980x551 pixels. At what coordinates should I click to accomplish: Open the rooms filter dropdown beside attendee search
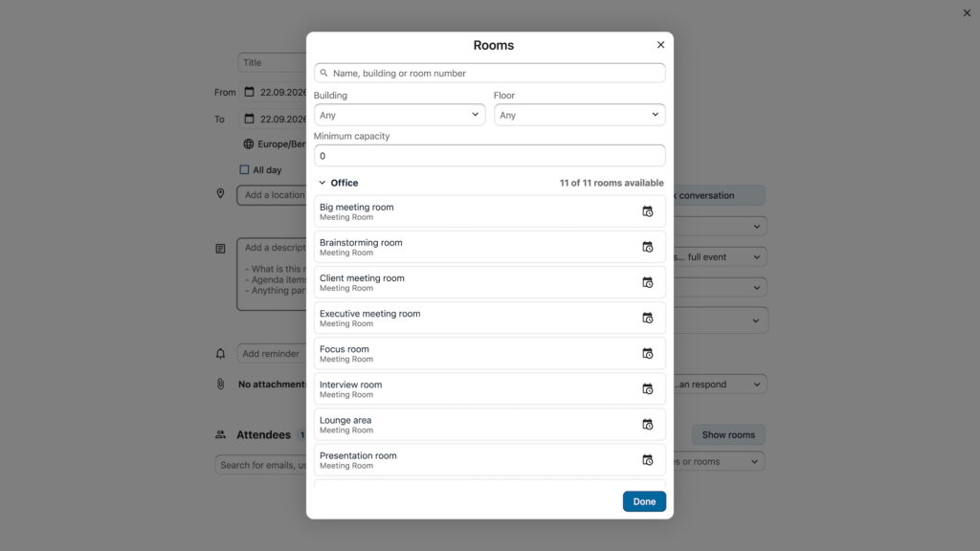click(x=719, y=462)
